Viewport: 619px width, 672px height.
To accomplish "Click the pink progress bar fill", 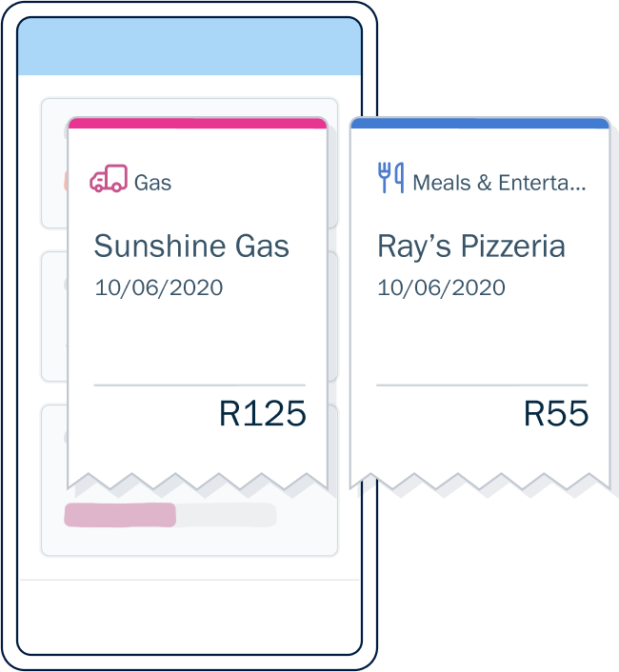I will pos(120,515).
